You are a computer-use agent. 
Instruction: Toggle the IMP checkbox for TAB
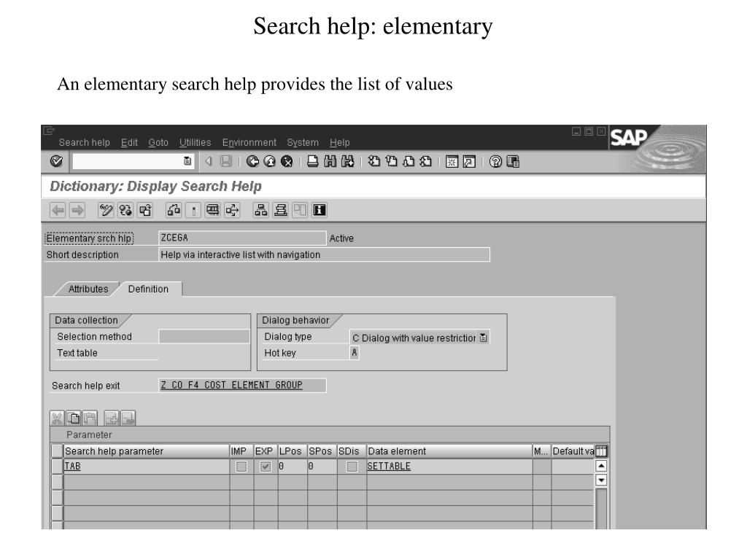(241, 467)
